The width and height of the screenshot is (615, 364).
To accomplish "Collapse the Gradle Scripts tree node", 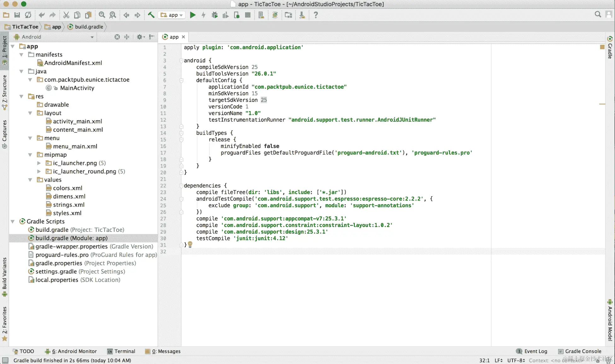I will pyautogui.click(x=13, y=221).
